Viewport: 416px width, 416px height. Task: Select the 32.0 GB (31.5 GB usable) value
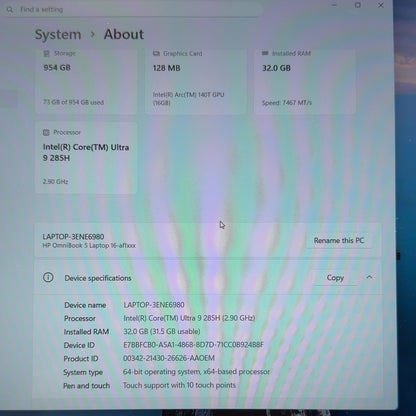[x=162, y=331]
